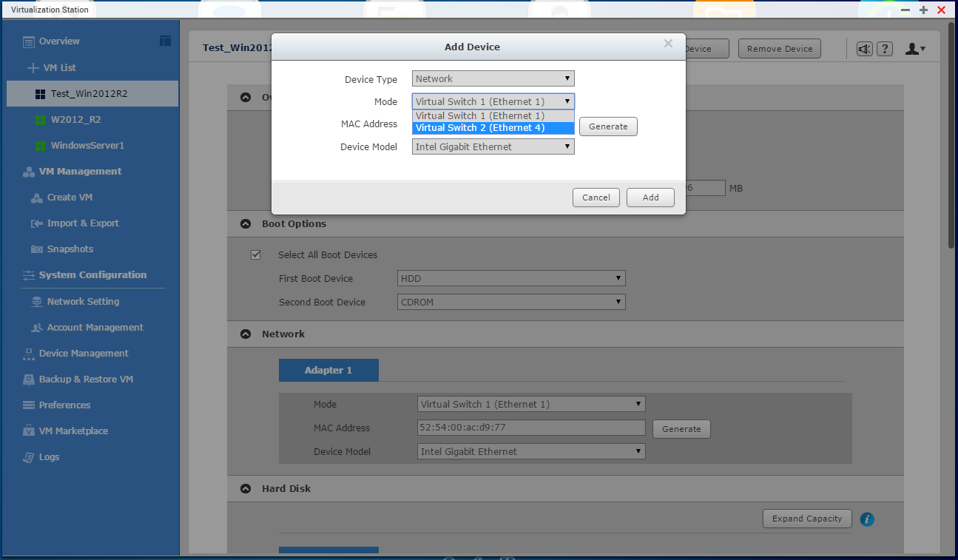Viewport: 958px width, 560px height.
Task: Open Snapshots from the sidebar
Action: click(70, 249)
